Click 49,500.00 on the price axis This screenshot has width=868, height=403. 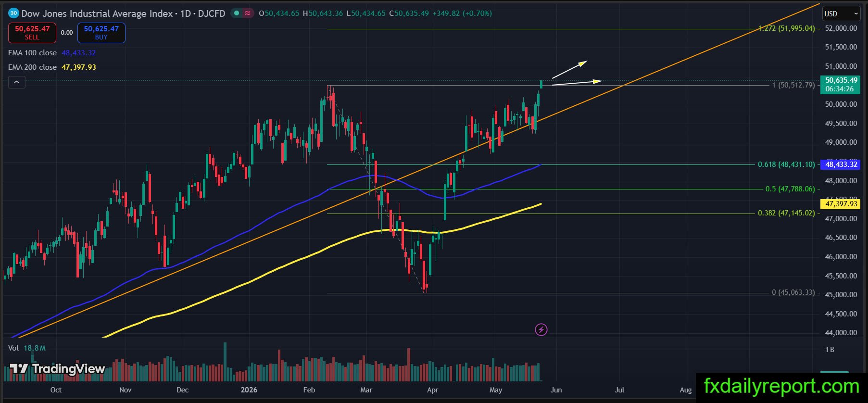pyautogui.click(x=841, y=124)
